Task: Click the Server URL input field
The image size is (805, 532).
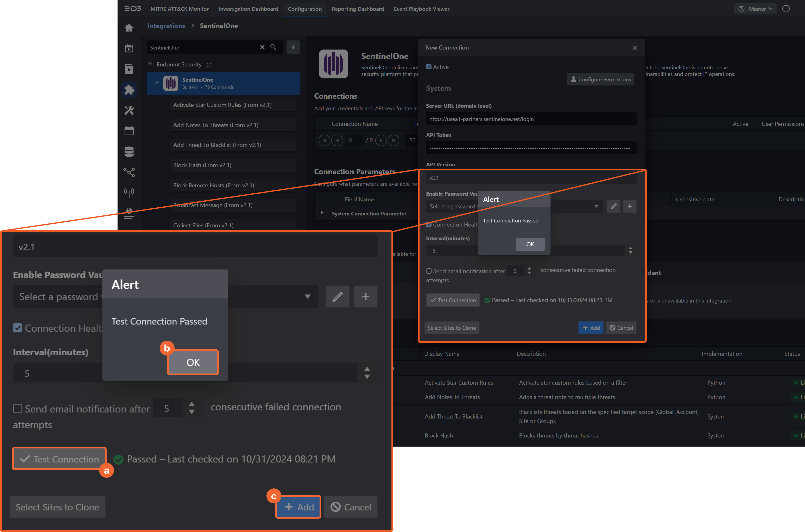Action: pos(531,119)
